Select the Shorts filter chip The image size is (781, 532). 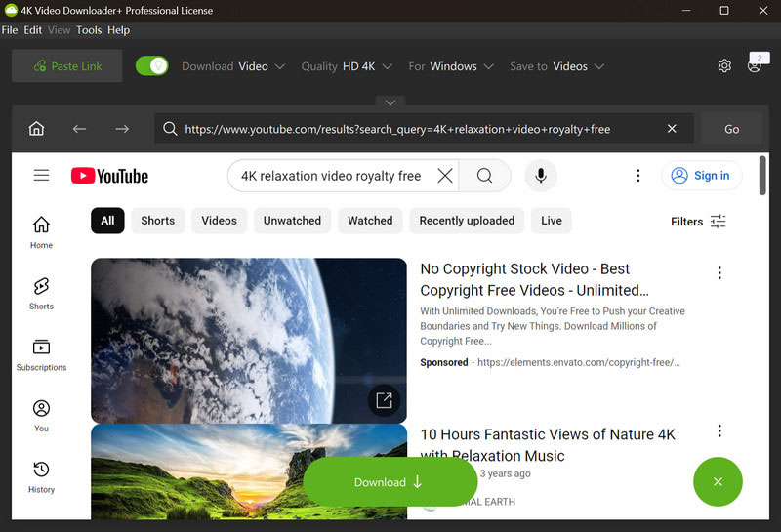point(158,221)
